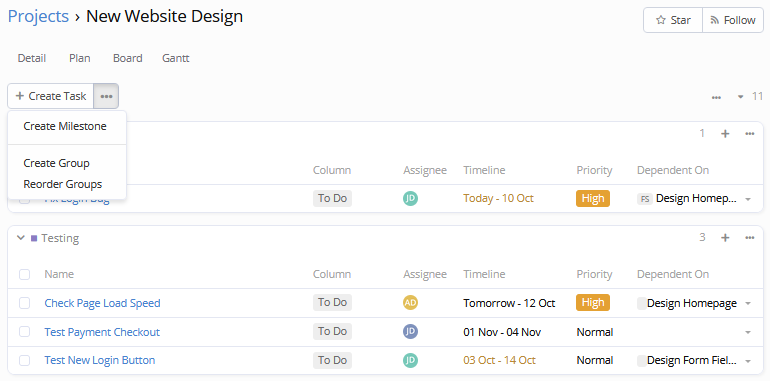Expand the row dropdown for Today - 10 Oct task

748,199
